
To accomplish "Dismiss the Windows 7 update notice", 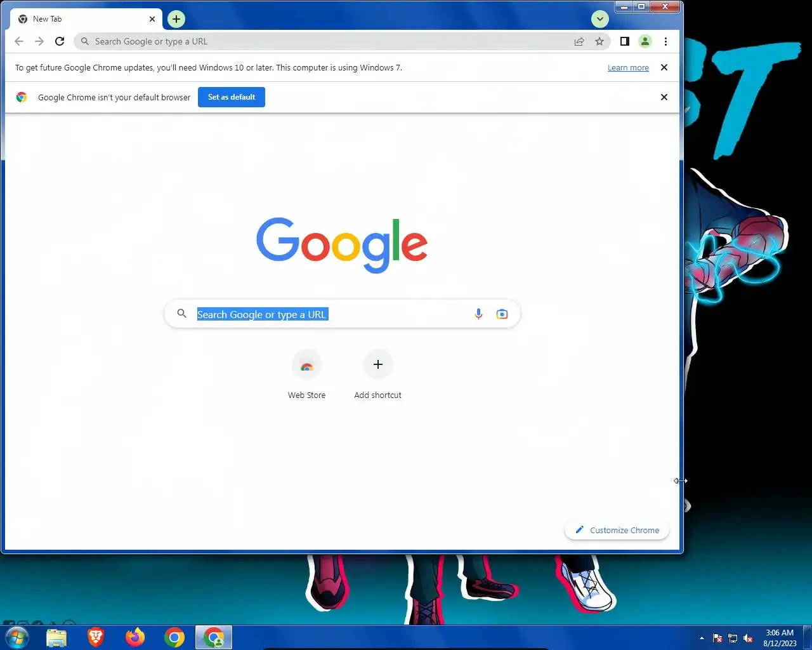I will tap(664, 67).
